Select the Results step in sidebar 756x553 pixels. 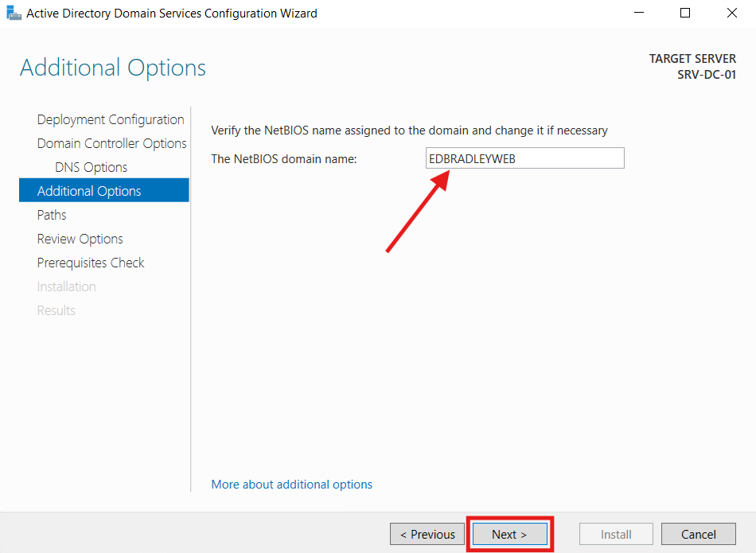tap(56, 310)
